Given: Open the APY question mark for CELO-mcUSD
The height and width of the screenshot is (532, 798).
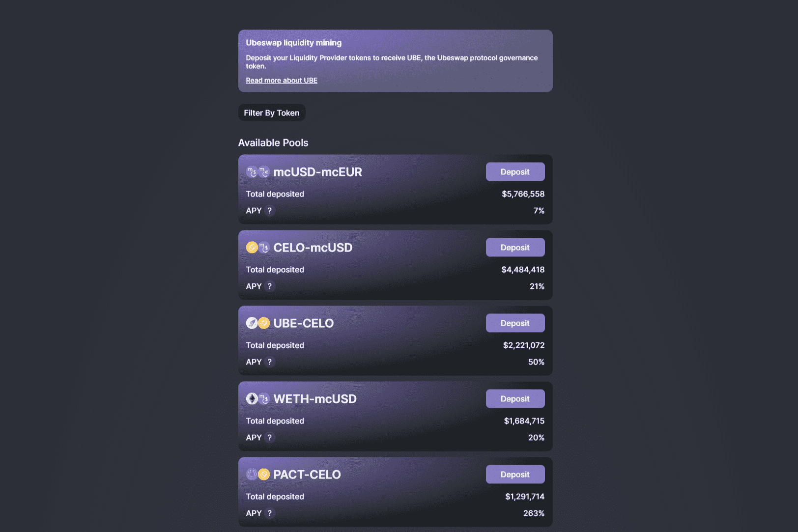Looking at the screenshot, I should (x=269, y=286).
